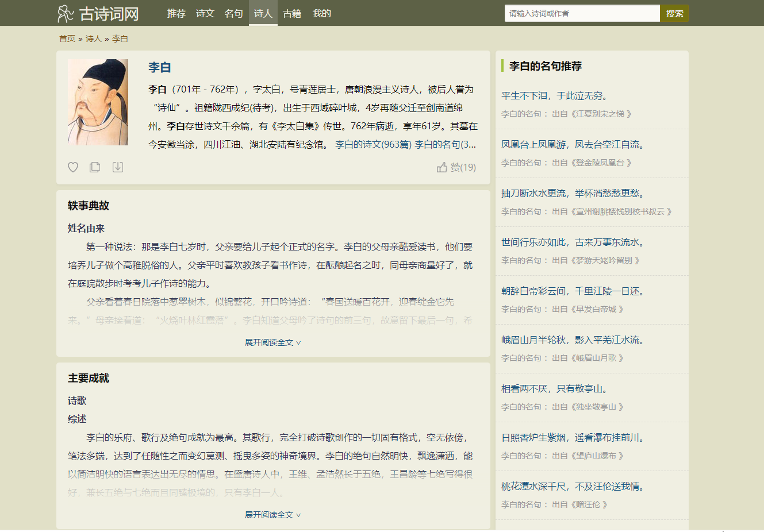Viewport: 764px width, 532px height.
Task: Open the 李白 portrait thumbnail
Action: tap(98, 102)
